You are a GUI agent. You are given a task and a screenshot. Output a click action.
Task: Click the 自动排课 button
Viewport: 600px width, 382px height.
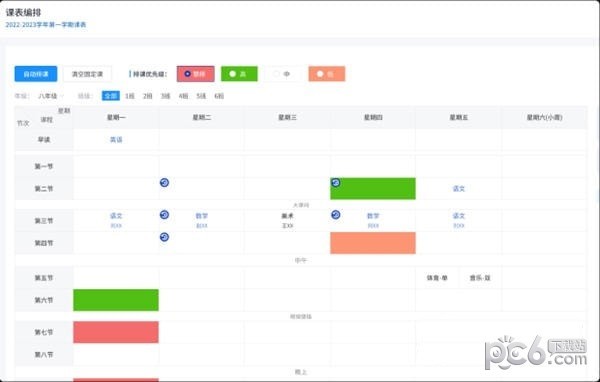coord(36,74)
